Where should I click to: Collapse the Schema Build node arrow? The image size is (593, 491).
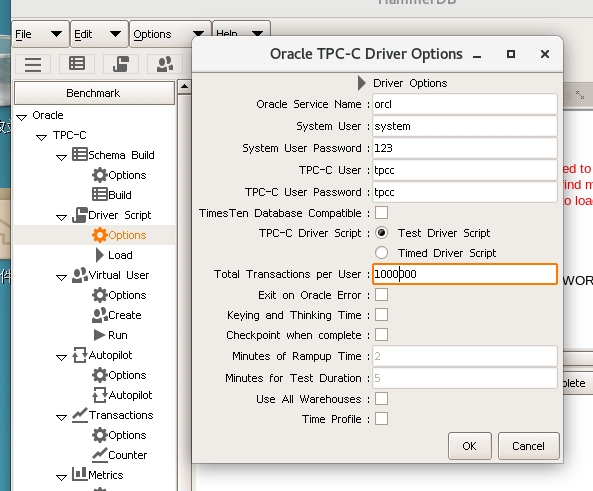pyautogui.click(x=61, y=157)
